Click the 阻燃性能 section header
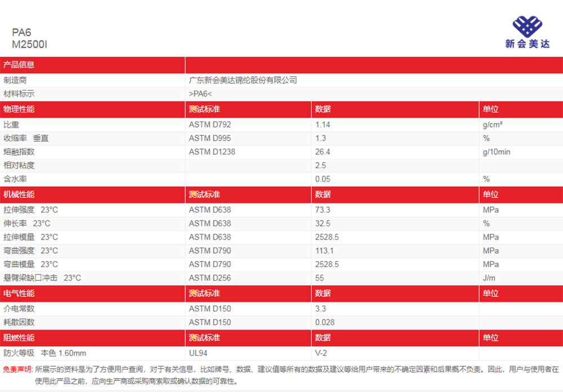This screenshot has height=392, width=563. (x=19, y=338)
